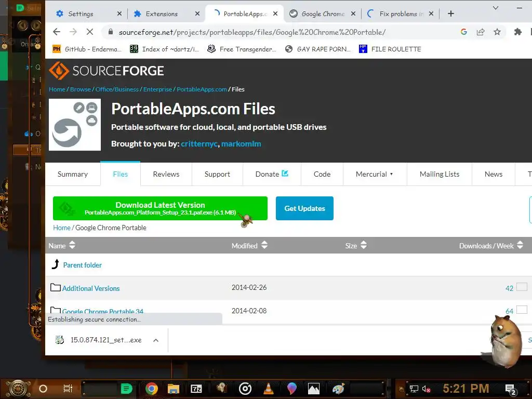
Task: Open File Explorer from the taskbar
Action: point(174,389)
